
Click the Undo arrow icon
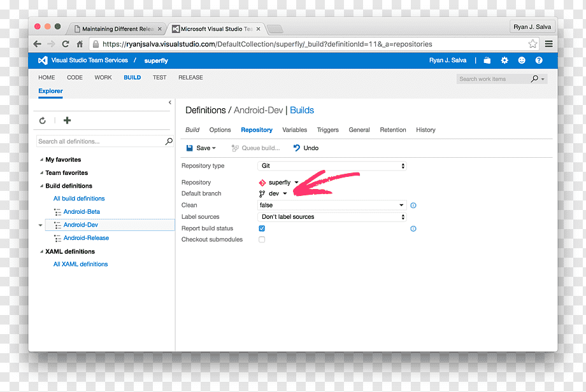[x=297, y=148]
